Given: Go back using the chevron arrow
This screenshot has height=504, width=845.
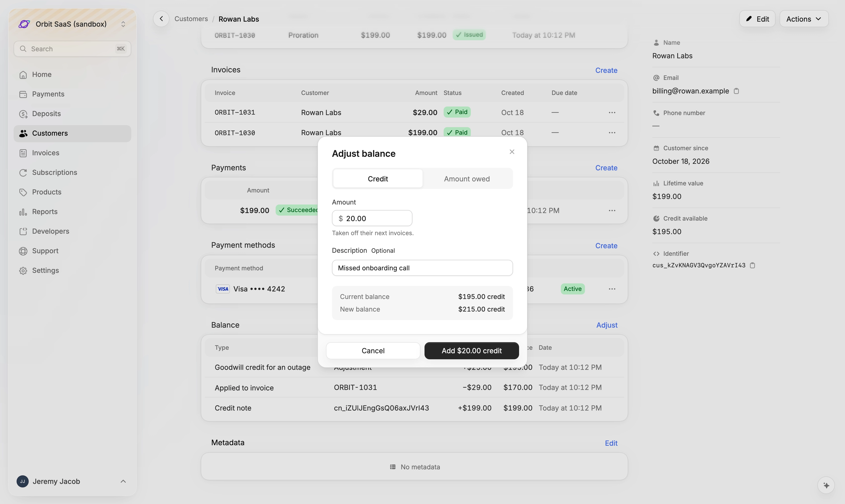Looking at the screenshot, I should click(x=161, y=19).
